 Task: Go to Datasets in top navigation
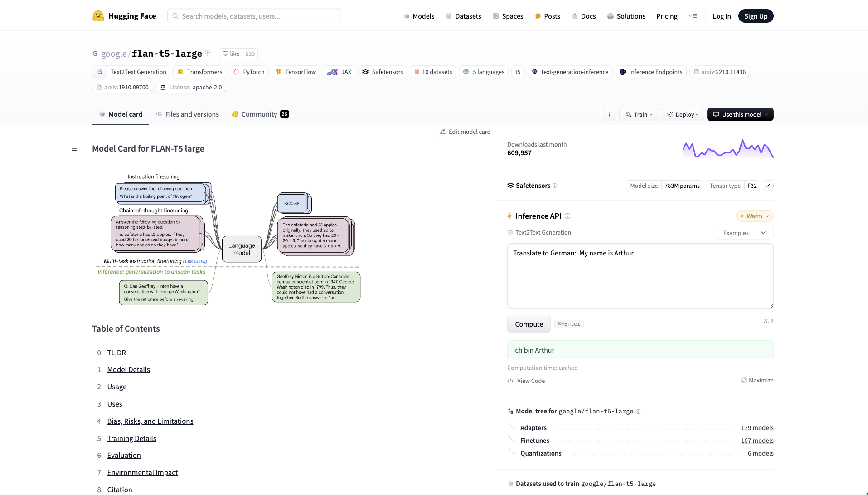(463, 16)
